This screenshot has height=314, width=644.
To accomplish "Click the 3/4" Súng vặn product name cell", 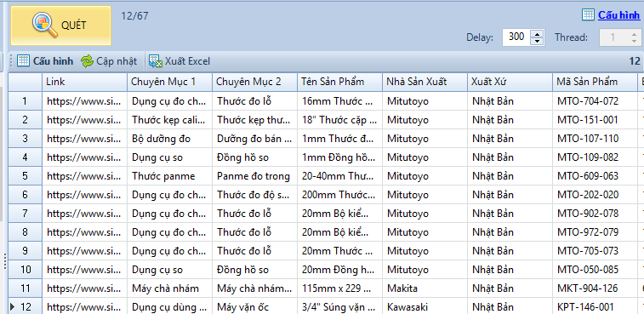I will pyautogui.click(x=339, y=307).
